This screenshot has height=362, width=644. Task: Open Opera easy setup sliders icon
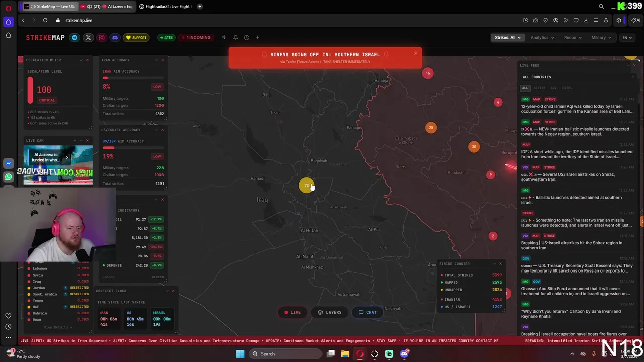tap(596, 20)
